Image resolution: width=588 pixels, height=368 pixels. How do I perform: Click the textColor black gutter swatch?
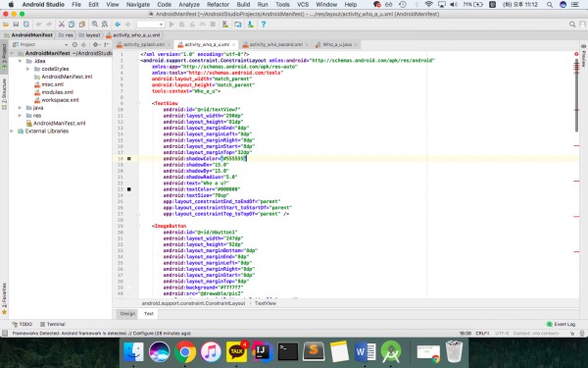coord(129,189)
